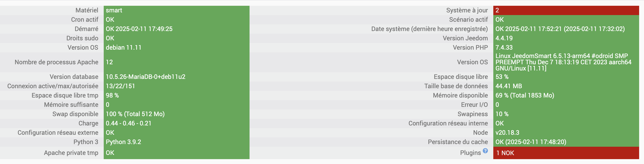The image size is (644, 164).
Task: Click the 'Taille base de données' 44.41 MB value
Action: (509, 86)
